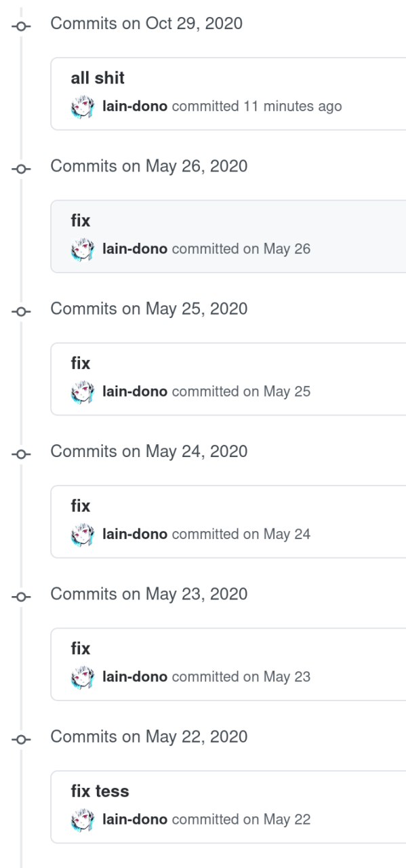The image size is (406, 868).
Task: Open the "fix" commit from May 23
Action: point(80,649)
